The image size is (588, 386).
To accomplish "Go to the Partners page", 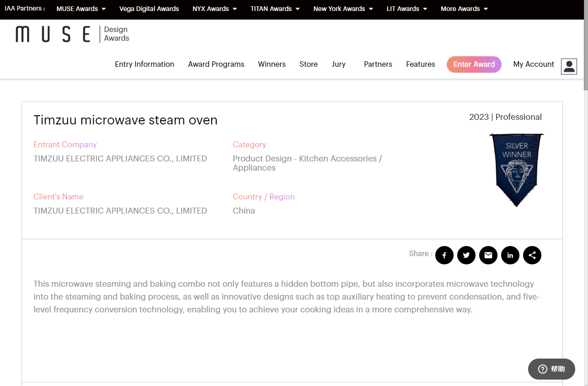I will [378, 64].
